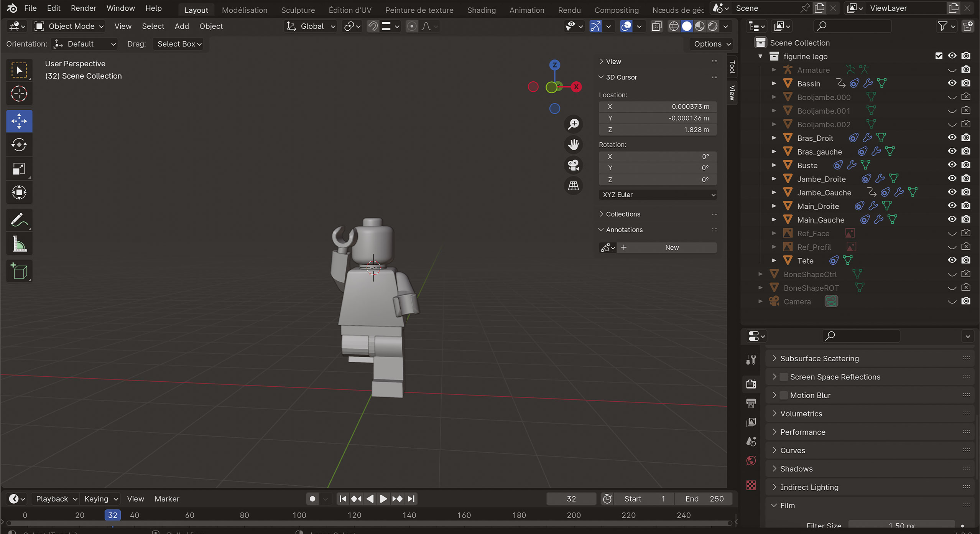This screenshot has width=980, height=534.
Task: Select the Measure tool
Action: click(19, 244)
